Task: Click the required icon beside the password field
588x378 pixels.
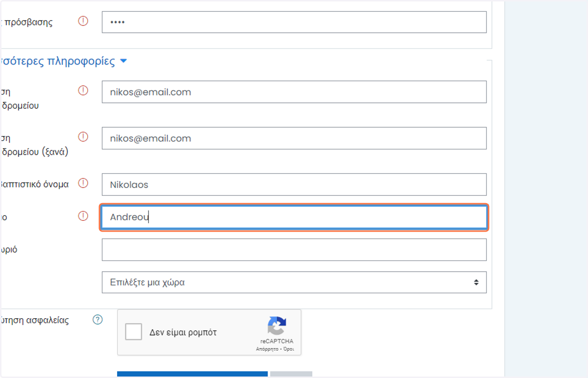Action: [x=83, y=21]
